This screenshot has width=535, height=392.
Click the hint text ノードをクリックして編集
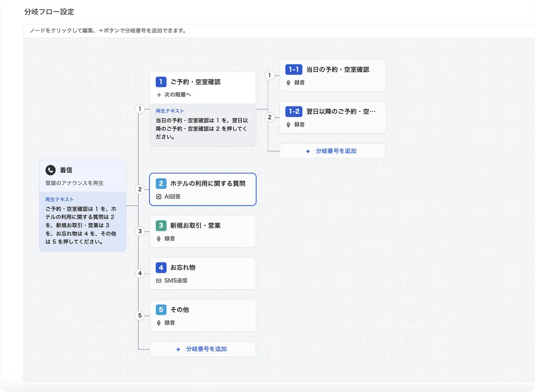coord(108,30)
